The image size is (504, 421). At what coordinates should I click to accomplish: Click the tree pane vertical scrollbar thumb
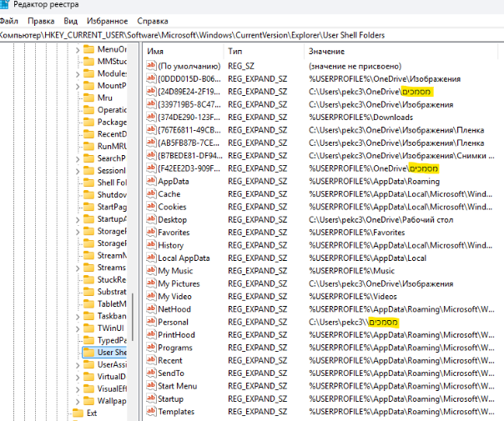[x=133, y=317]
